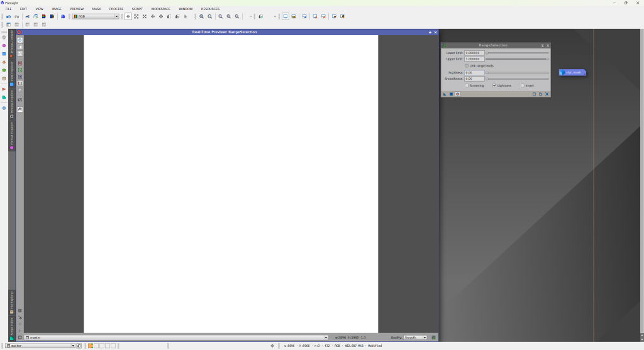Toggle the Real-Time Preview icon in RangeSelection
The width and height of the screenshot is (644, 350).
[x=457, y=94]
